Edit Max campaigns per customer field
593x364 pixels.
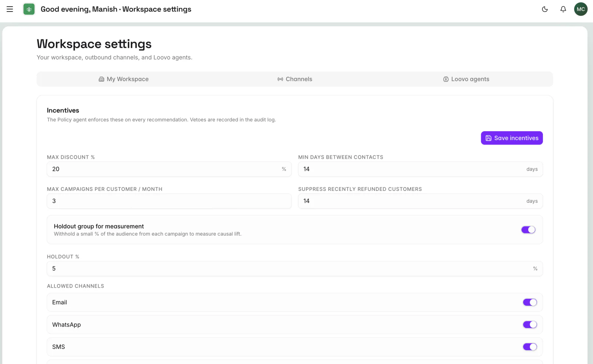[169, 201]
